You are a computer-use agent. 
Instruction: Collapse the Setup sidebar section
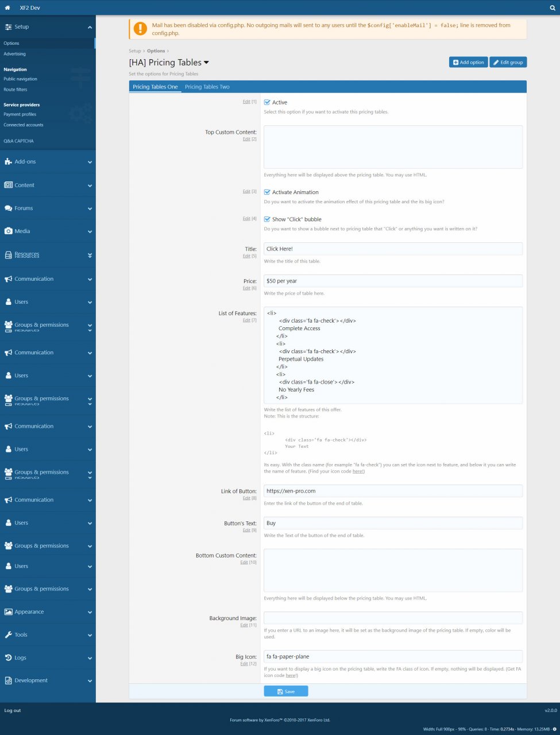90,27
